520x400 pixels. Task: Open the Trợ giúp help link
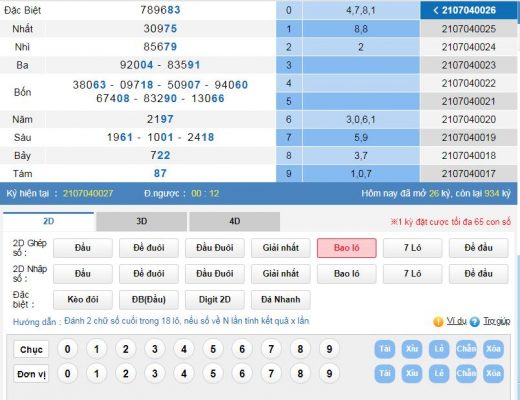point(497,321)
